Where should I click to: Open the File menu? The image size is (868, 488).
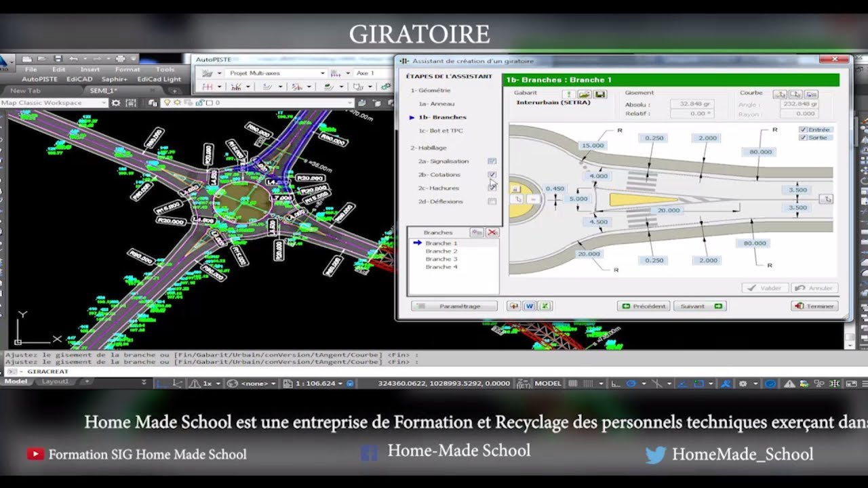tap(31, 69)
